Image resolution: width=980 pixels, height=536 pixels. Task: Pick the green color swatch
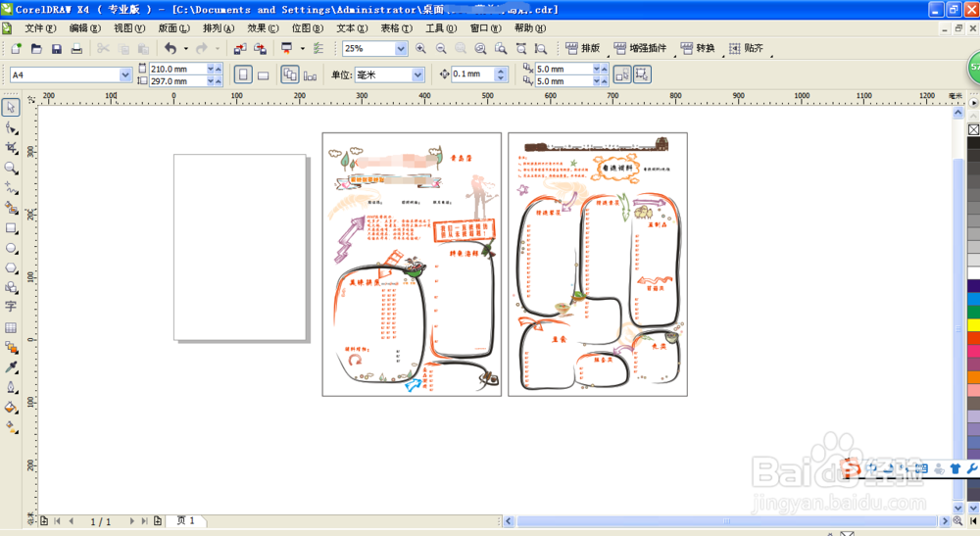(973, 312)
